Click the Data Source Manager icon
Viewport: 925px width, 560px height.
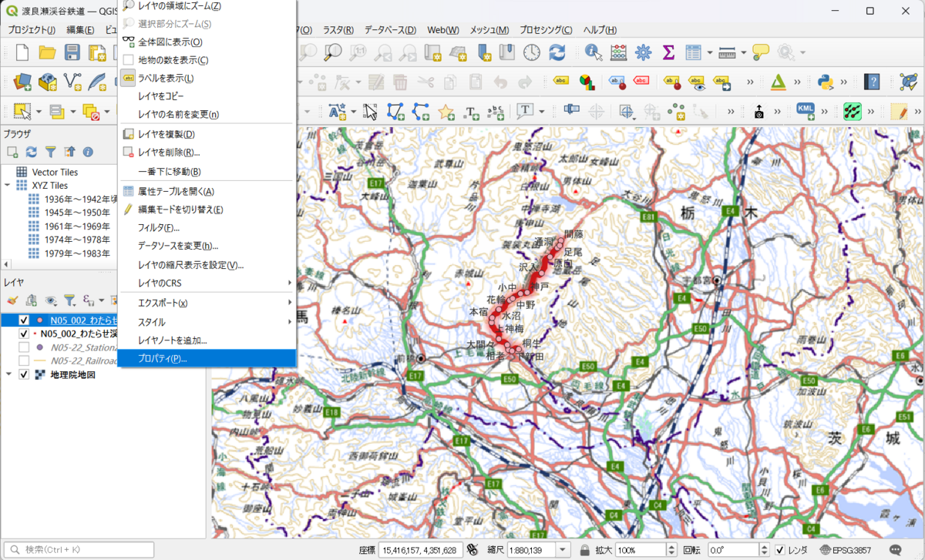[22, 82]
